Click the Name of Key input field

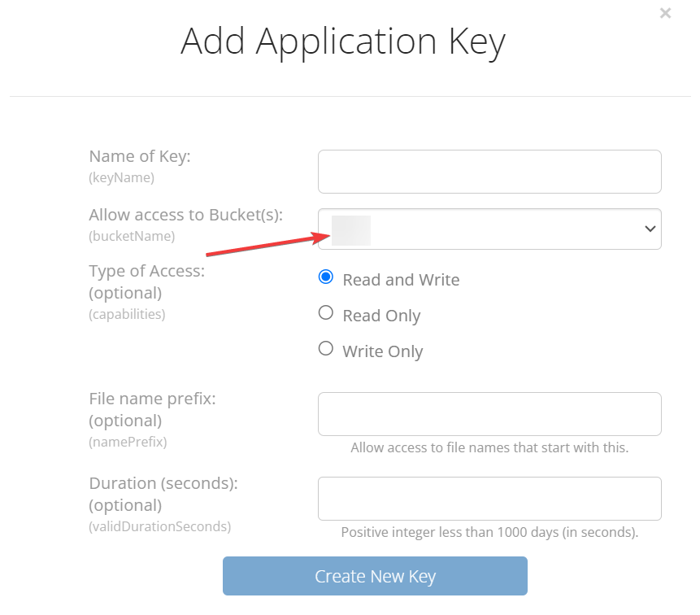point(489,172)
